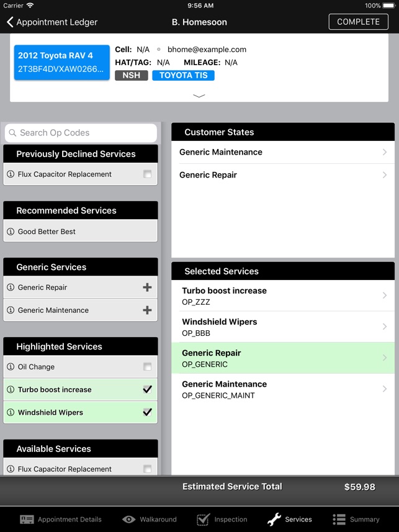Show info for Turbo boost increase

(x=11, y=389)
